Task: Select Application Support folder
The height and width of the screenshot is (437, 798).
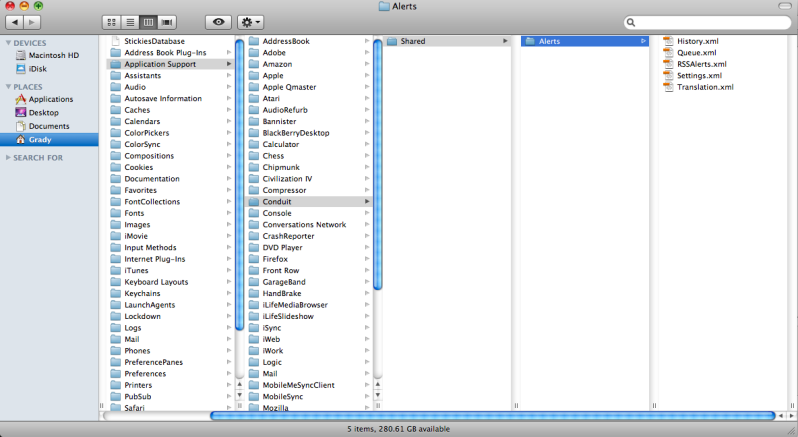Action: click(170, 64)
